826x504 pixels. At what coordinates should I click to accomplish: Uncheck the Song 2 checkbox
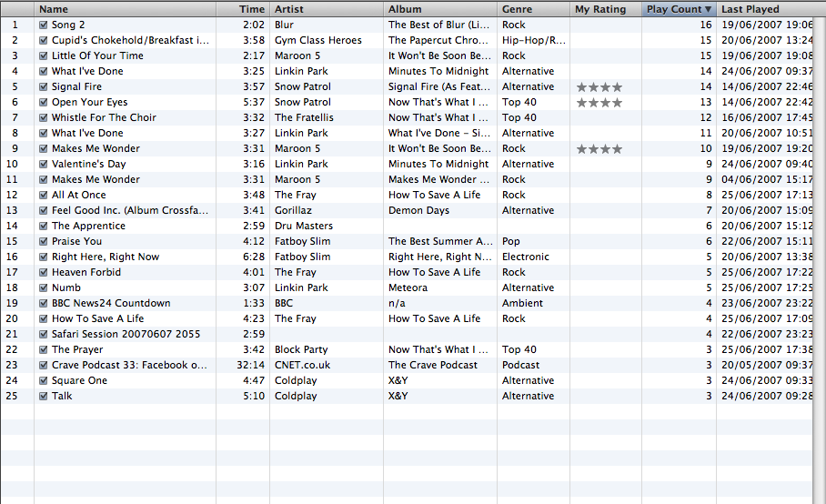click(x=43, y=25)
